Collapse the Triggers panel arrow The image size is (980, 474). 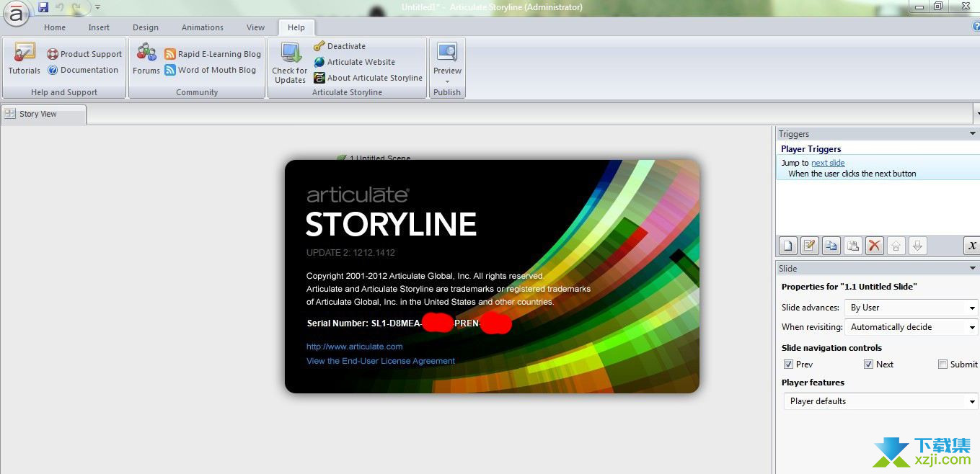(972, 134)
